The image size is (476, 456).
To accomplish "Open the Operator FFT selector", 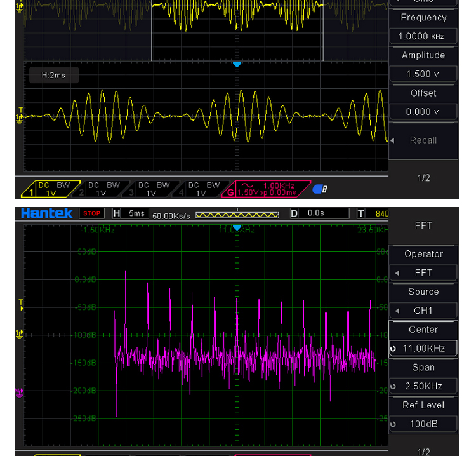I will coord(423,272).
